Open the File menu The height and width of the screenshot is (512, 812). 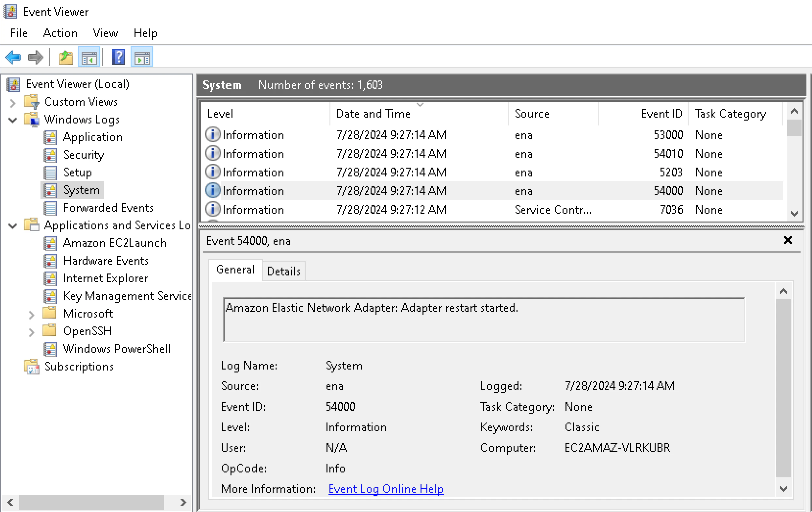click(x=19, y=33)
